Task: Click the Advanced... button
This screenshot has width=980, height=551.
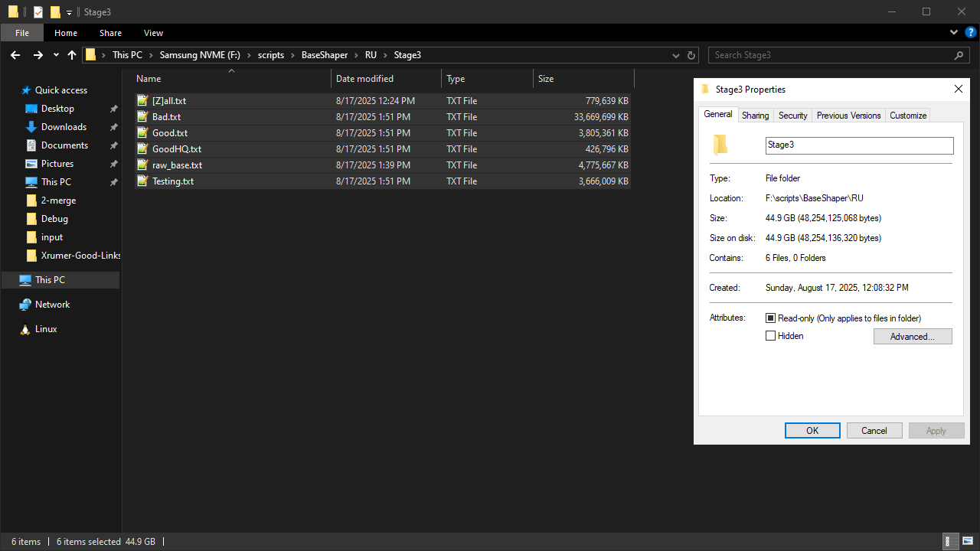Action: coord(913,337)
